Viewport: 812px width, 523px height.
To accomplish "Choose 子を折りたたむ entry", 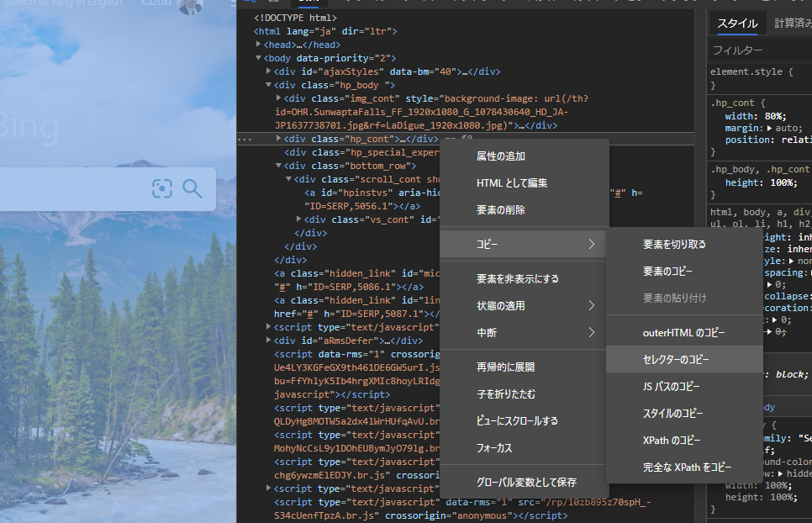I will (523, 394).
